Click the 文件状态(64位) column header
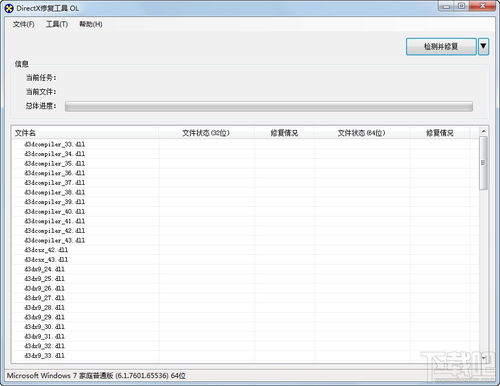Image resolution: width=500 pixels, height=386 pixels. (362, 133)
